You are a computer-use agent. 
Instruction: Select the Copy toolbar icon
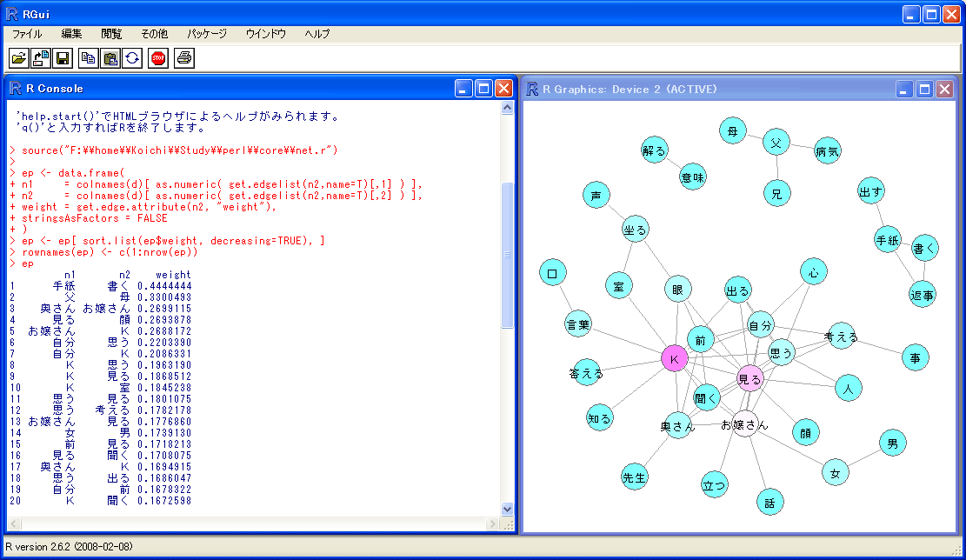click(88, 57)
